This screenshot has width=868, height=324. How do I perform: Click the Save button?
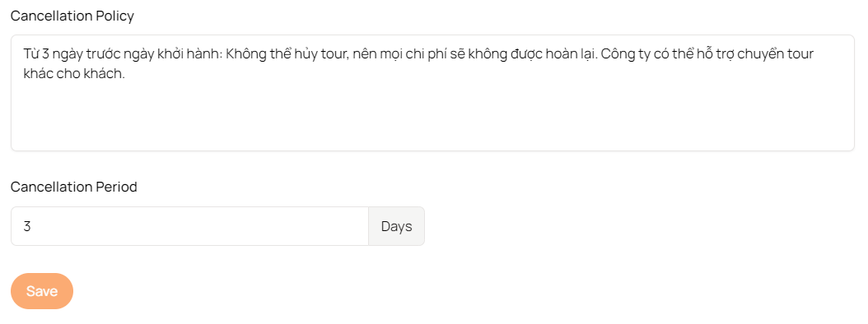tap(42, 291)
